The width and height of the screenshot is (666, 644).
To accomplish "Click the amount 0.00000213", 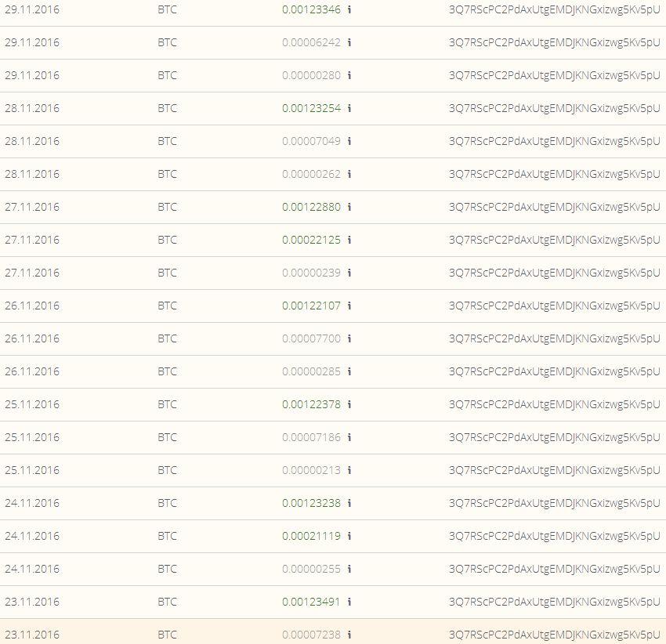I will 311,470.
